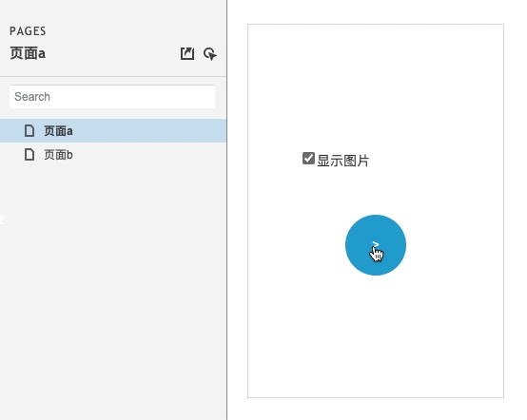
Task: Uncheck the 显示图片 checkbox
Action: [x=308, y=159]
